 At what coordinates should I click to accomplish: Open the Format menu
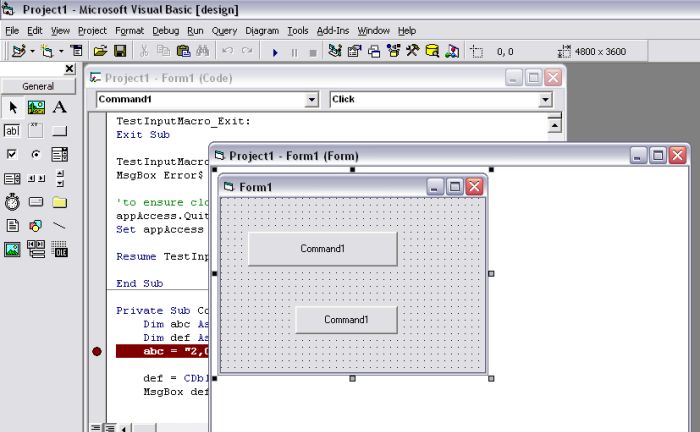(129, 31)
